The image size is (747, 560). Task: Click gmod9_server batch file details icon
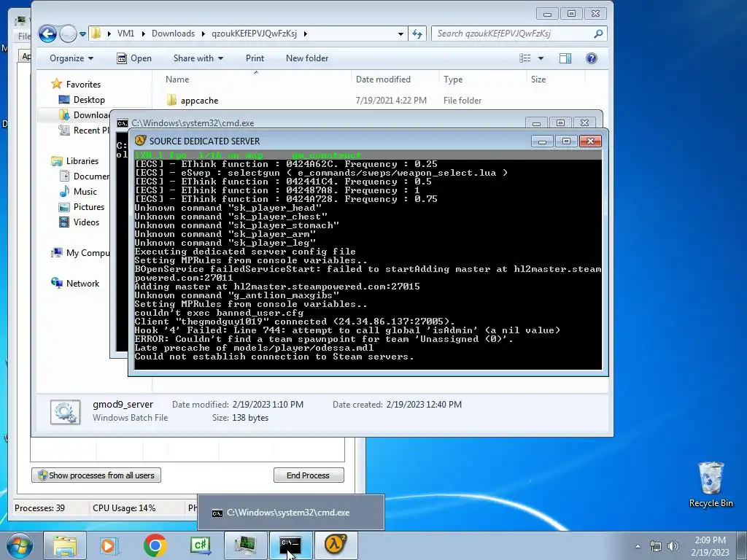point(65,413)
